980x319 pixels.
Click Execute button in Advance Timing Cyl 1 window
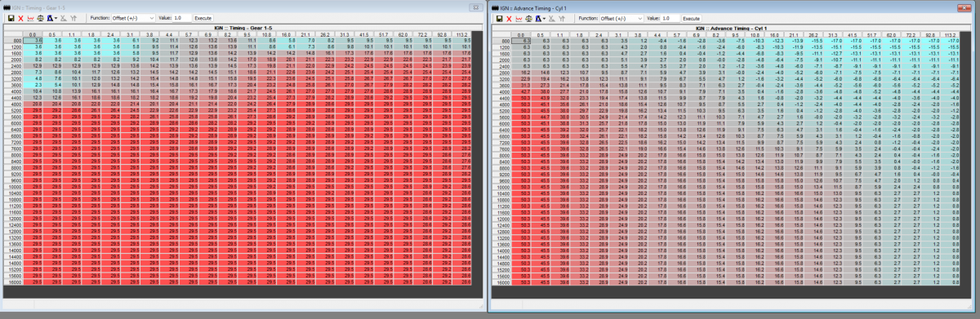(x=691, y=19)
